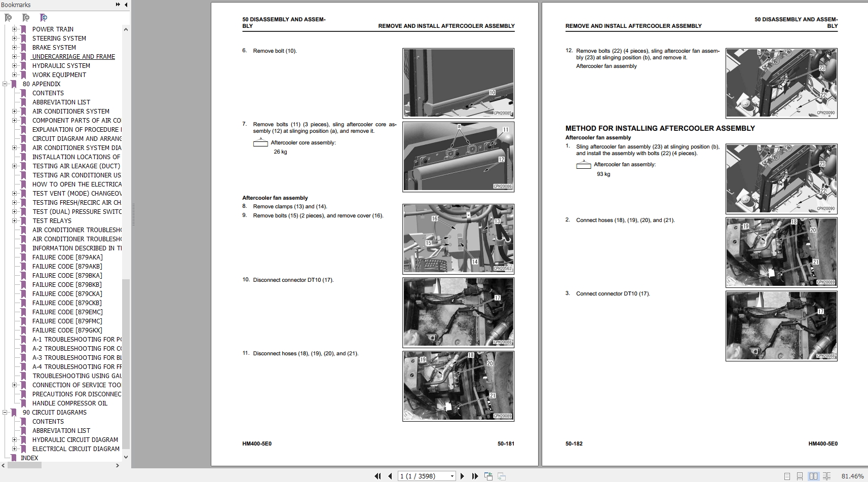Click heading METHOD FOR INSTALLING AFTERCOOLER ASSEMBLY
The image size is (868, 482).
[x=660, y=128]
